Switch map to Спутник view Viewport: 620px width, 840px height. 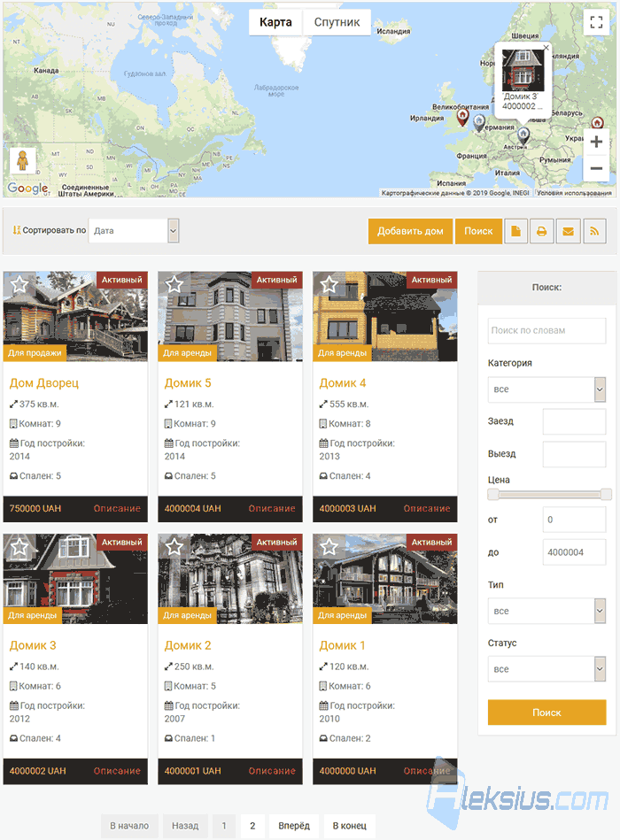pyautogui.click(x=337, y=22)
